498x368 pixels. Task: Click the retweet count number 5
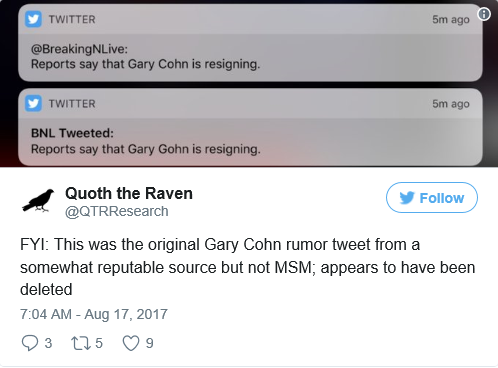[99, 343]
